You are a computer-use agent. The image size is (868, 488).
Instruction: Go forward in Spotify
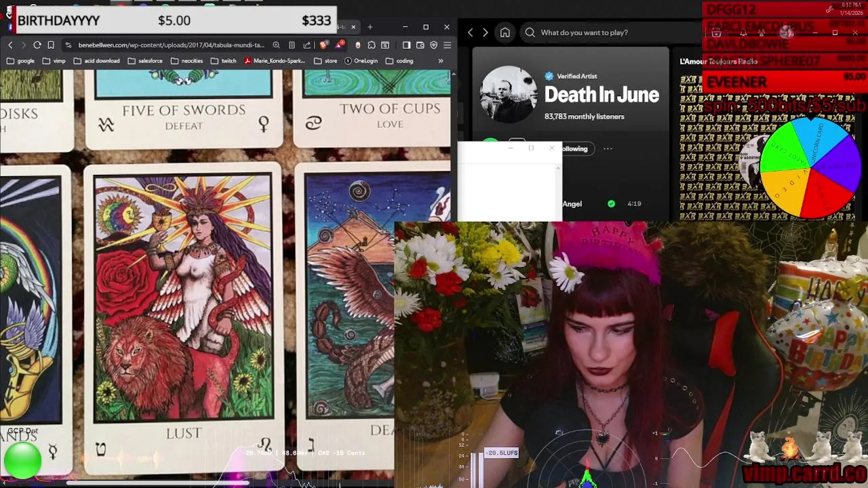(485, 33)
